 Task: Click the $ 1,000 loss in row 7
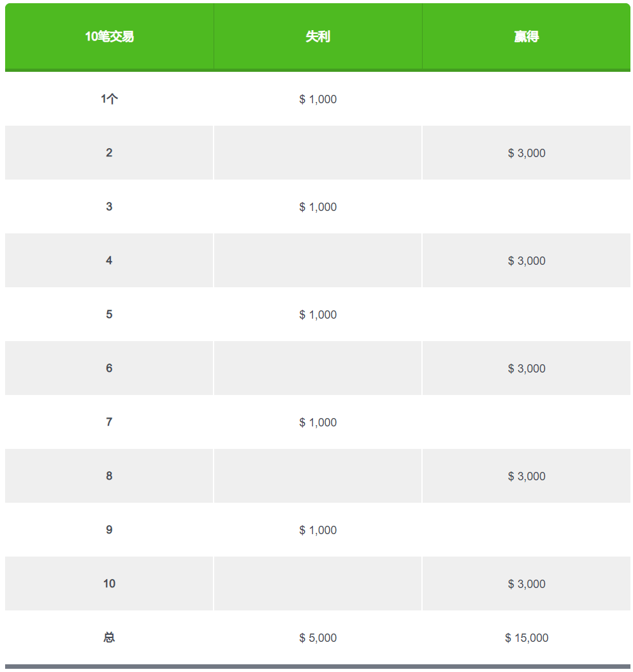(317, 422)
